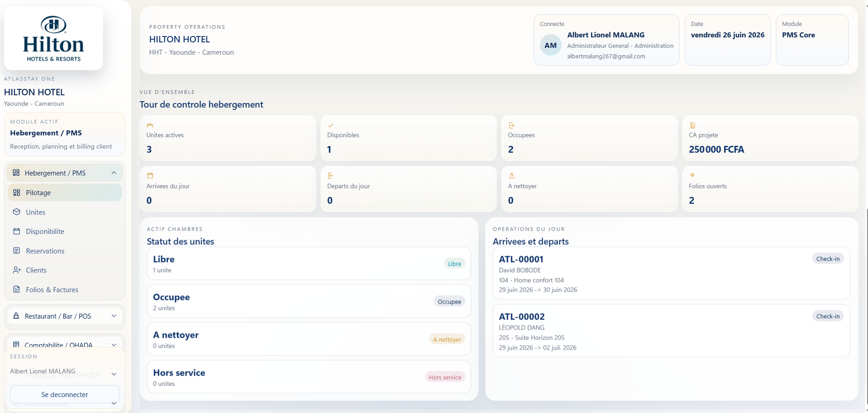Click the icon above Occupees
The image size is (868, 413).
512,125
